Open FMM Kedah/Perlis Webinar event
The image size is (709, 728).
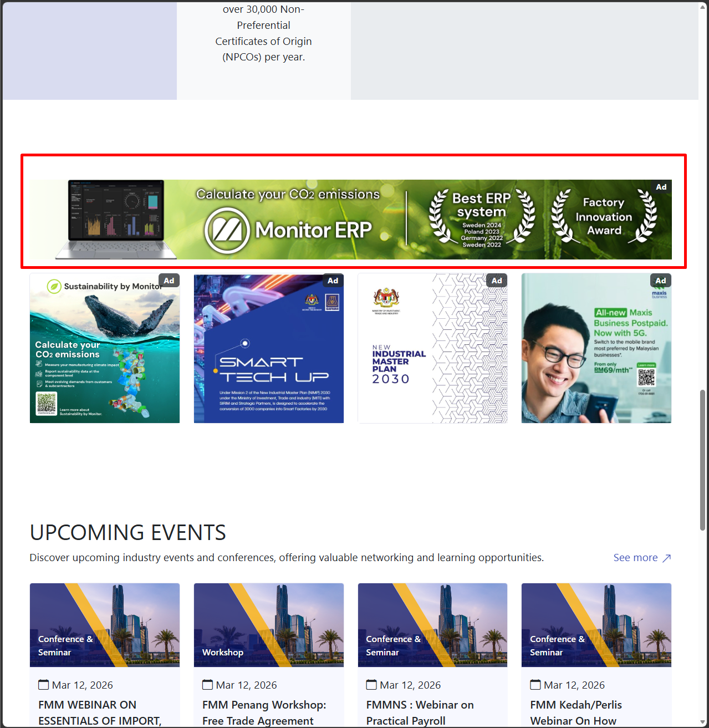coord(576,712)
